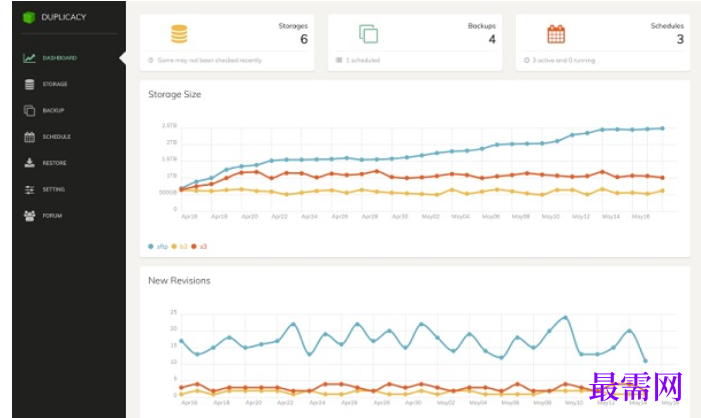Select the SETTING menu label

tap(54, 190)
